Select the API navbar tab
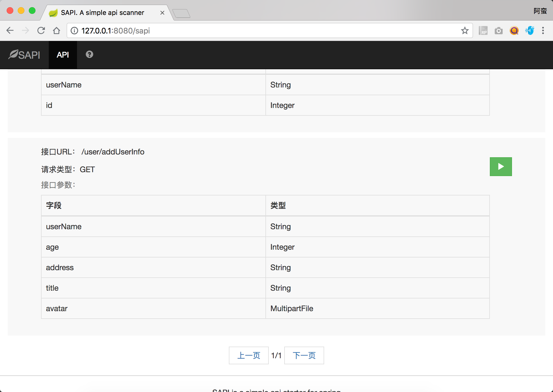The width and height of the screenshot is (553, 392). click(x=63, y=55)
